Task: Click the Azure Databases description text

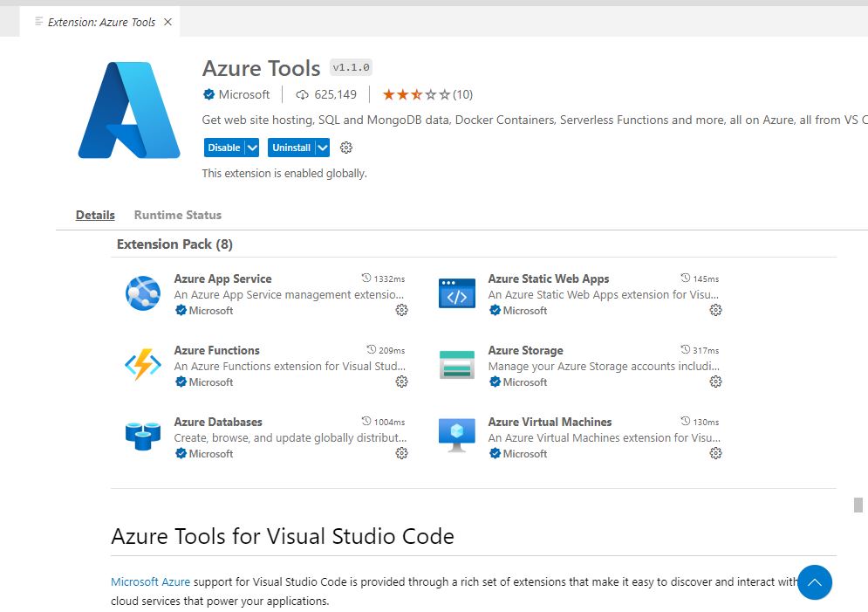Action: pos(290,437)
